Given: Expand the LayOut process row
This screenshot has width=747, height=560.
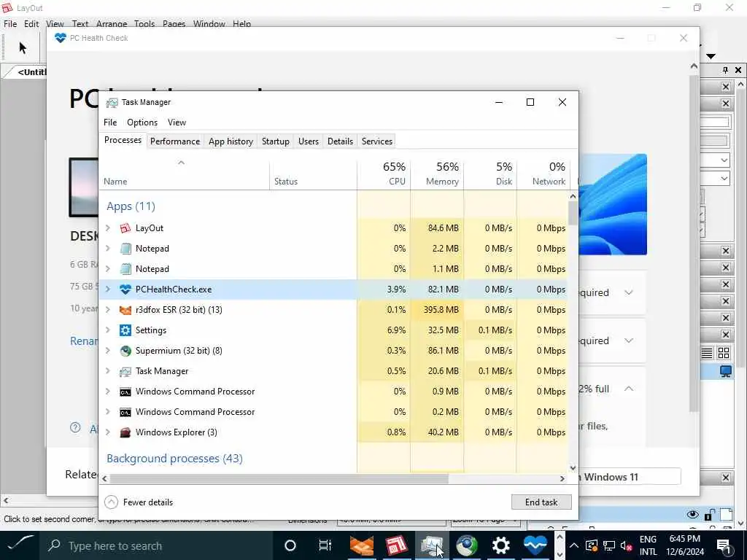Looking at the screenshot, I should [108, 228].
